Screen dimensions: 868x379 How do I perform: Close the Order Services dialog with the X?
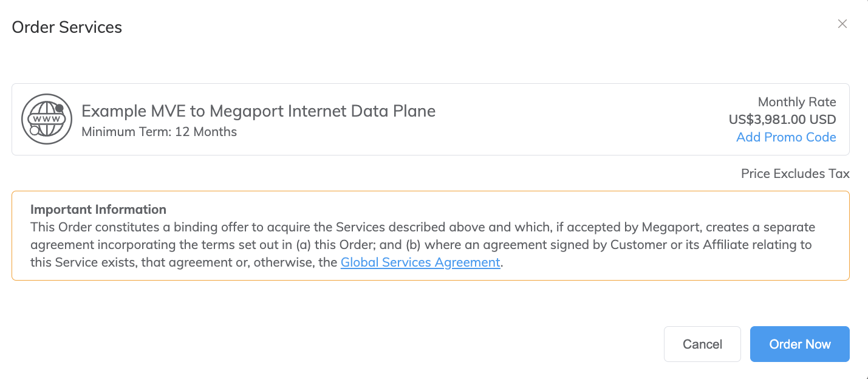click(842, 24)
